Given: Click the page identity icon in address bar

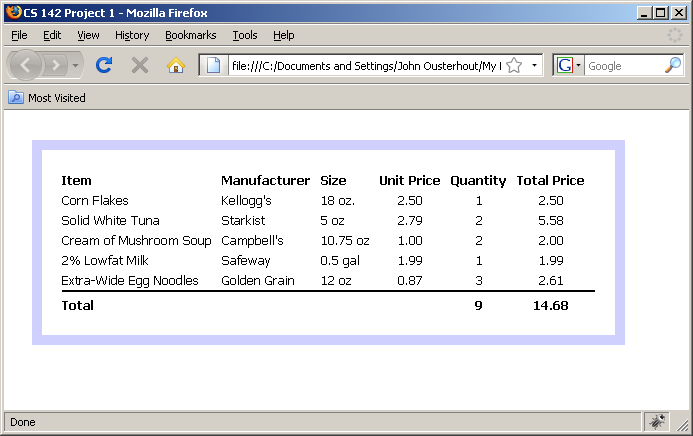Looking at the screenshot, I should point(213,65).
